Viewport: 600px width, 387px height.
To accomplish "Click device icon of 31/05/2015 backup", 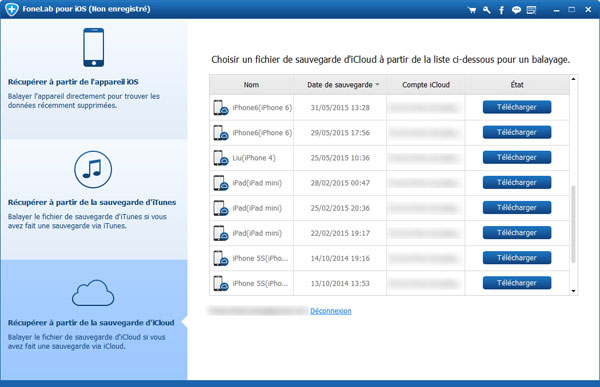I will point(221,108).
